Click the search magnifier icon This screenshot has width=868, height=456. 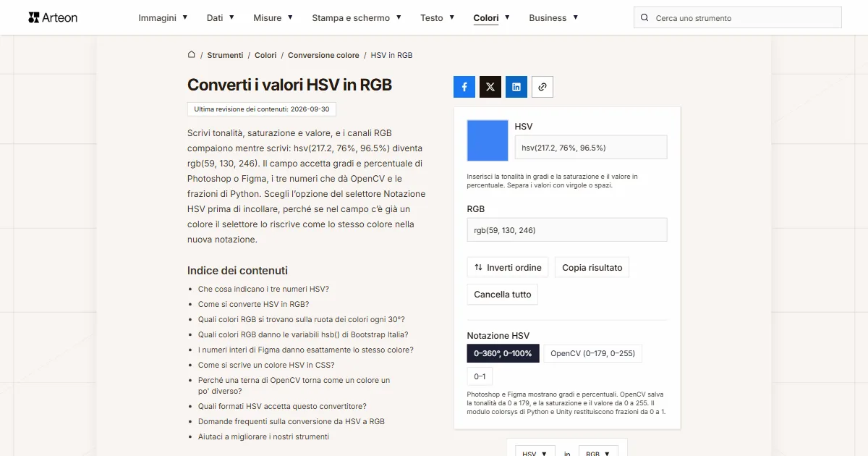[644, 18]
